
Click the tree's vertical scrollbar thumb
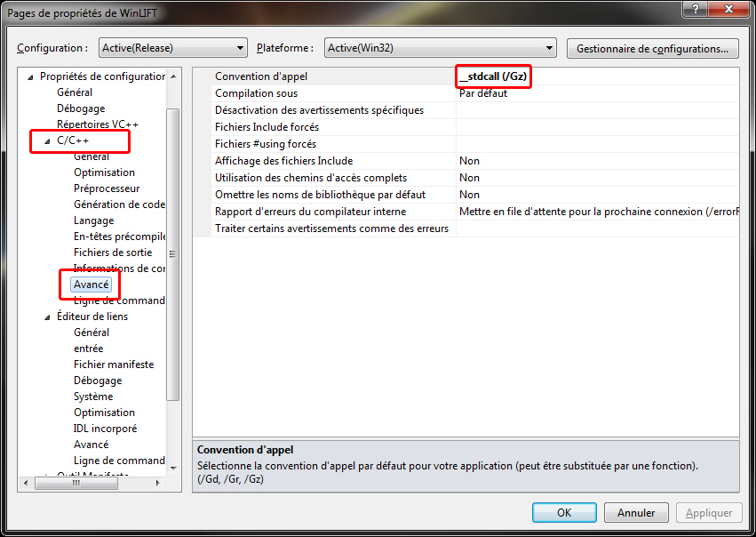click(172, 254)
